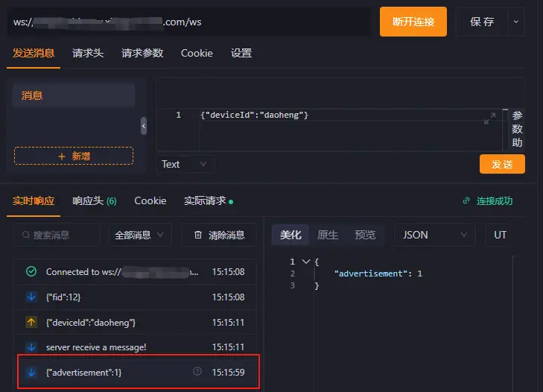Click the 连接成功 connection status link
This screenshot has height=392, width=543.
click(494, 200)
